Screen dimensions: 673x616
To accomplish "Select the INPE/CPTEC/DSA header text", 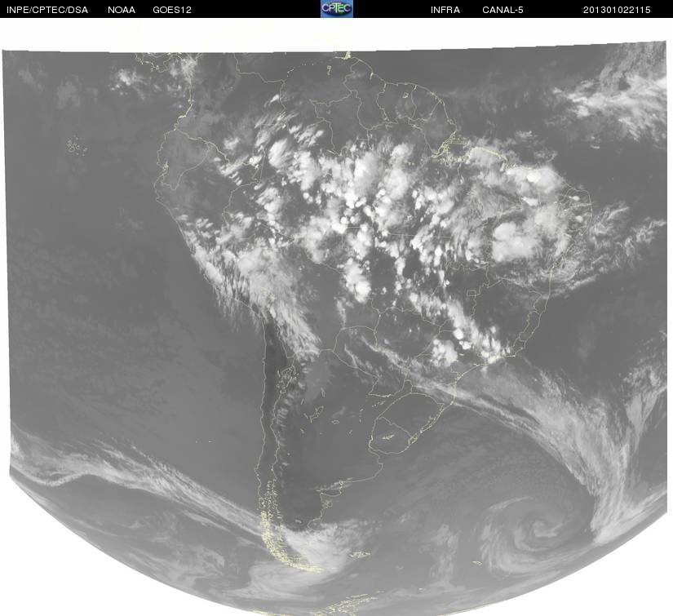I will click(47, 10).
